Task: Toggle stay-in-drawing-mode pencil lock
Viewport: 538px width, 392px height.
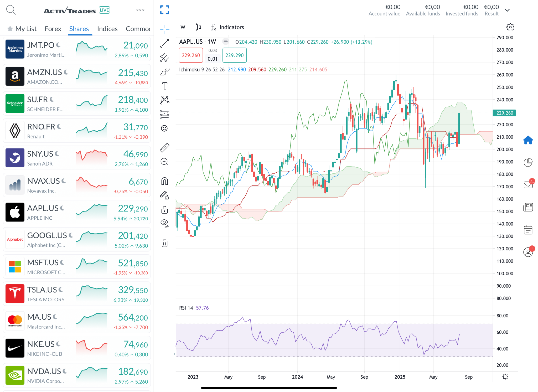Action: point(165,195)
